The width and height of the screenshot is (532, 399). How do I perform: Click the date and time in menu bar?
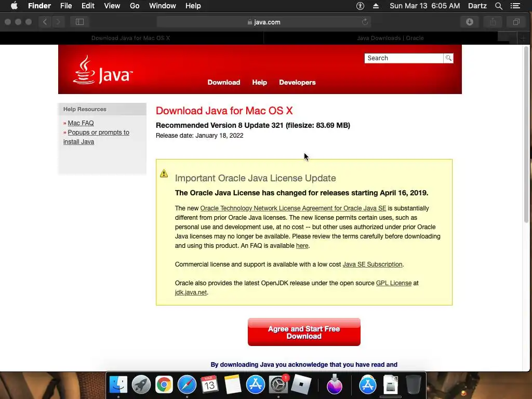coord(425,6)
